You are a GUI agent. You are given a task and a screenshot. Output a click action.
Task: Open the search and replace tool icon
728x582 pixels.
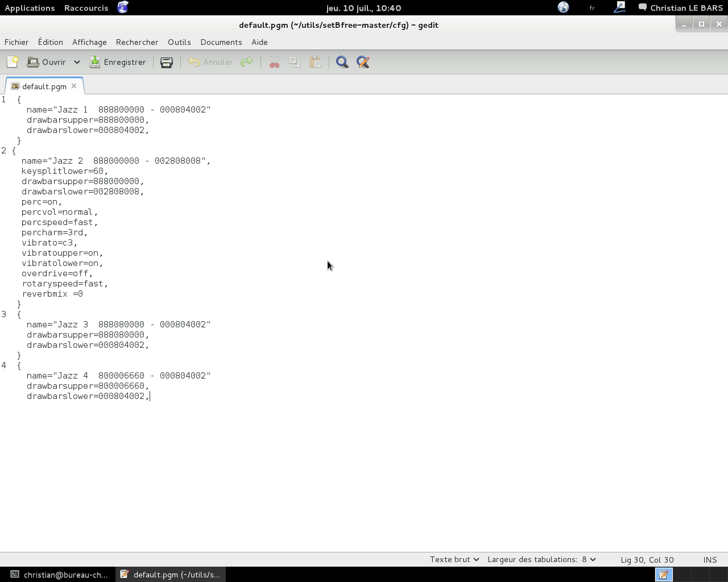tap(363, 62)
